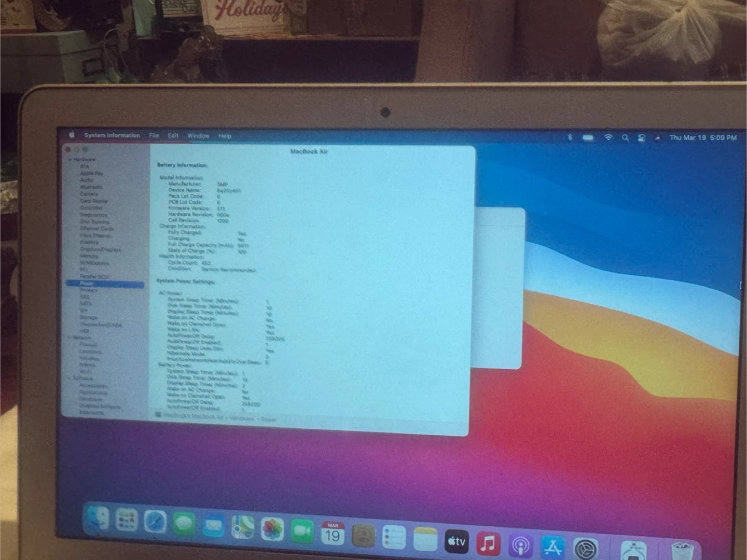Open the System Information app menu
747x560 pixels.
[112, 135]
